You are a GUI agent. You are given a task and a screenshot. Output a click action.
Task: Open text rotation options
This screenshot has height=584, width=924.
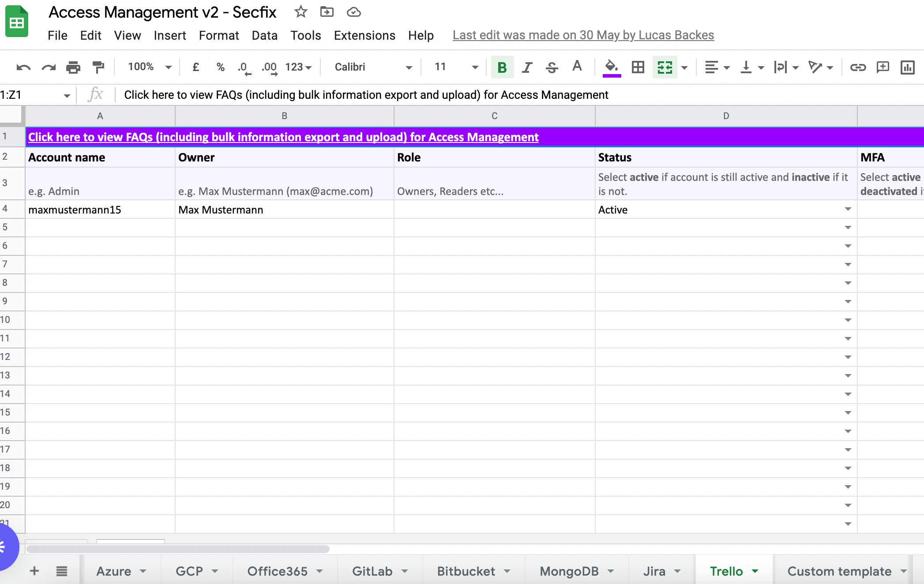tap(820, 67)
